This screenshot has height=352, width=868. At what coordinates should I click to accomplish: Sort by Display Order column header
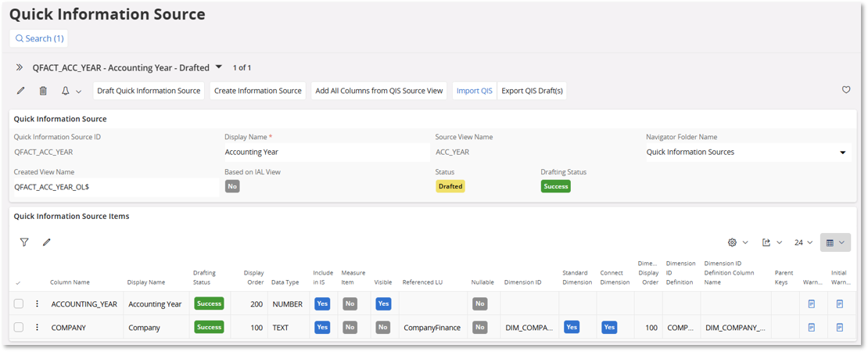pos(253,278)
